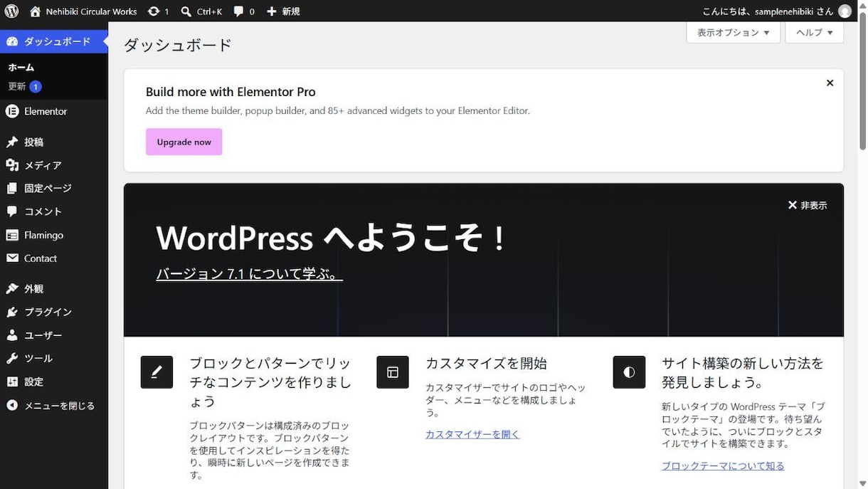This screenshot has height=489, width=868.
Task: Collapse sidebar with メニューを閉じる arrow icon
Action: (12, 406)
